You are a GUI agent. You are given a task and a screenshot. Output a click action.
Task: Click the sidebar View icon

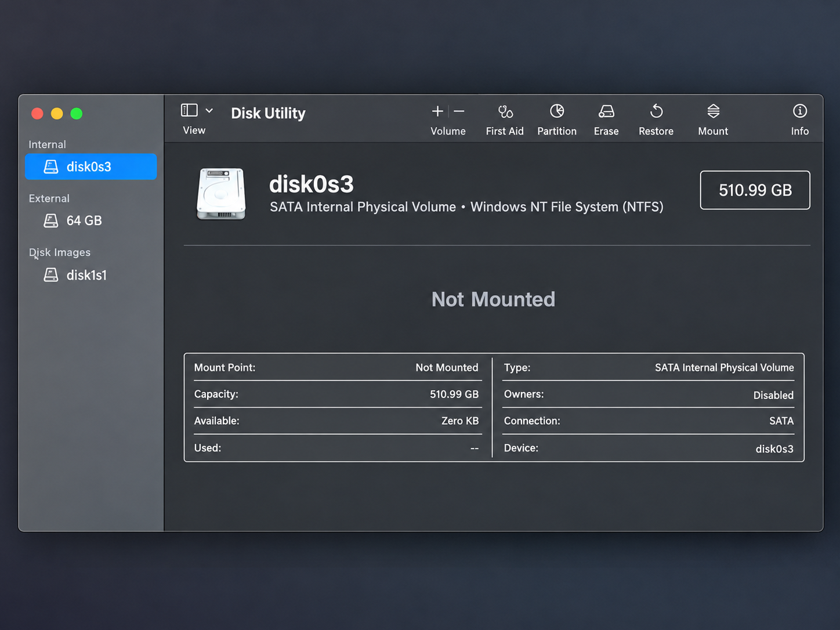[x=189, y=110]
